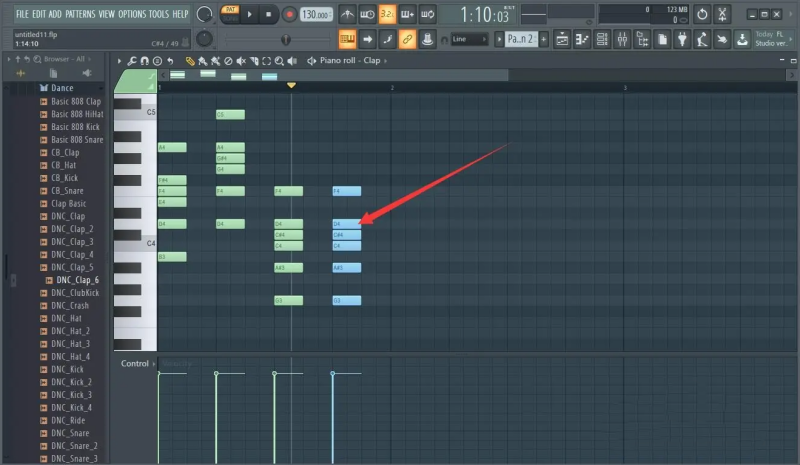
Task: Select CB_Snare sample in browser
Action: point(67,190)
